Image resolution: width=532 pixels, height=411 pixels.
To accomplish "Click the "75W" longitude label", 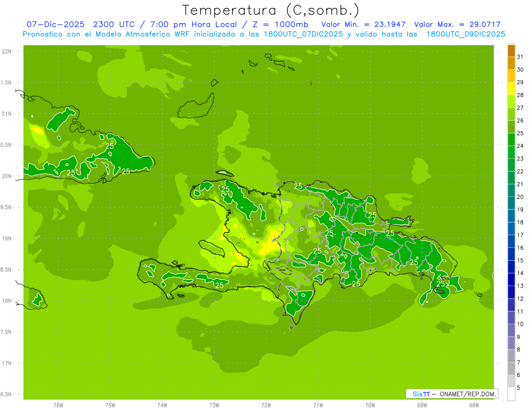I will tap(110, 405).
